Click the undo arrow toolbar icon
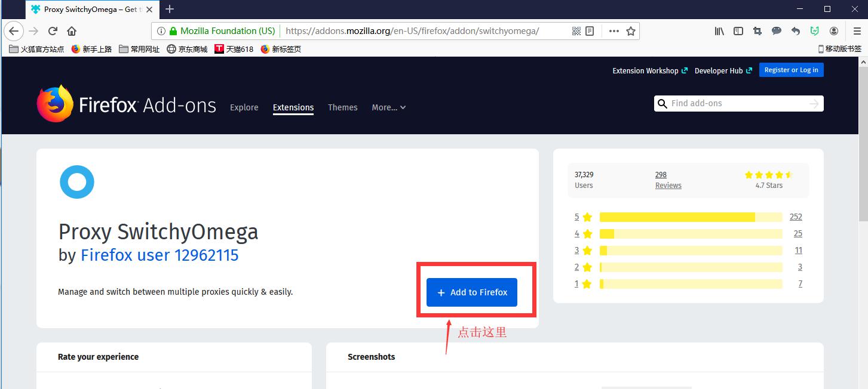This screenshot has height=389, width=868. pyautogui.click(x=796, y=31)
